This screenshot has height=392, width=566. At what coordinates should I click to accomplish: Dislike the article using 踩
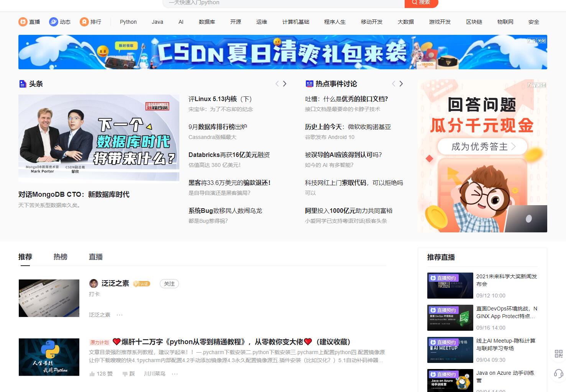click(128, 374)
